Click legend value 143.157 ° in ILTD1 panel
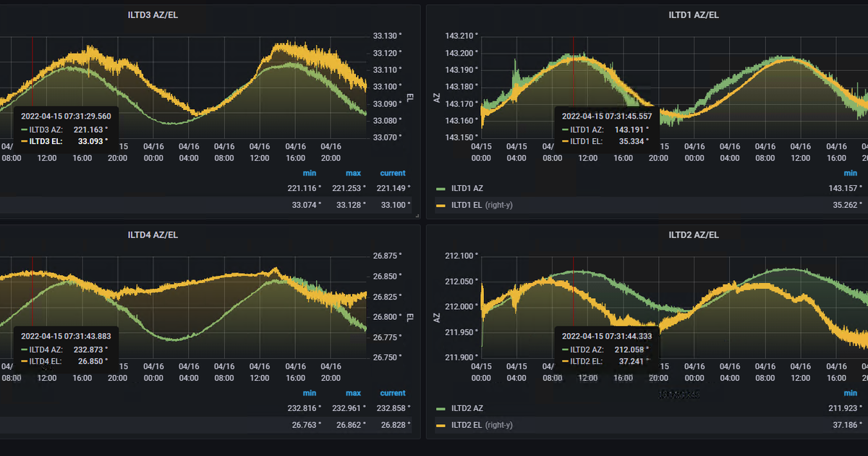Screen dimensions: 868x456 (x=846, y=188)
